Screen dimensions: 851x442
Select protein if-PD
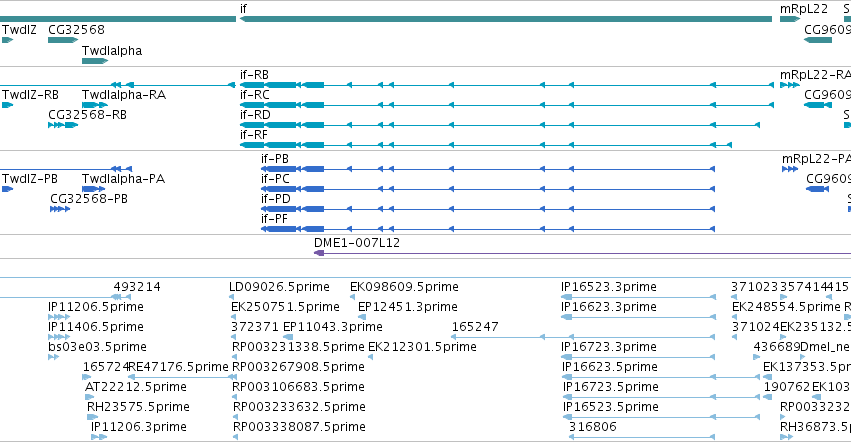point(488,209)
